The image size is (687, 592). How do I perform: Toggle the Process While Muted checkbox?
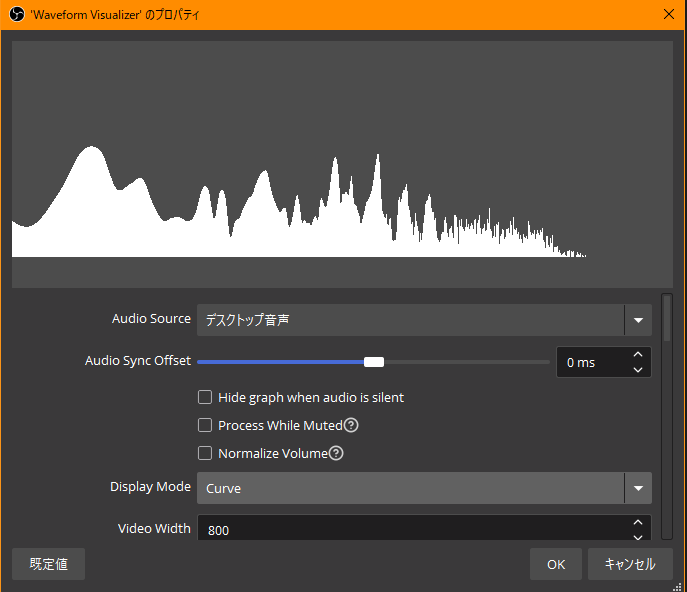tap(206, 426)
